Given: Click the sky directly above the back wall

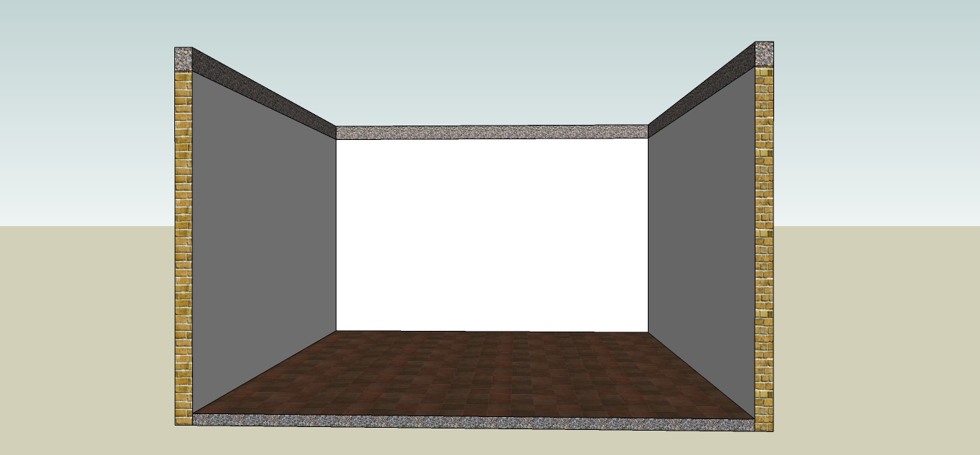Looking at the screenshot, I should 492,65.
